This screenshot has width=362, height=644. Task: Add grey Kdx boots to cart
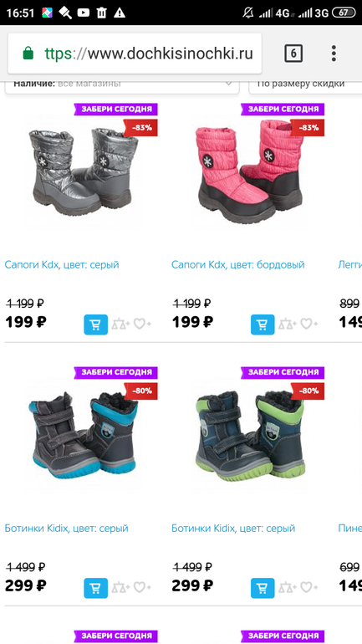coord(96,325)
